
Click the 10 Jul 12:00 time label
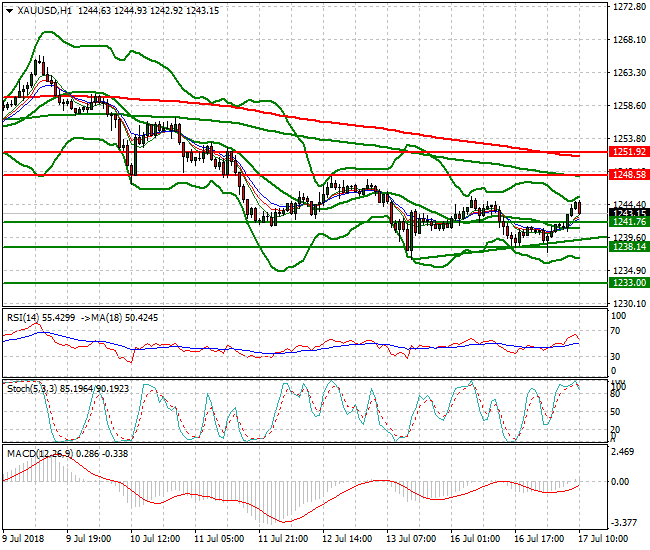(x=155, y=539)
